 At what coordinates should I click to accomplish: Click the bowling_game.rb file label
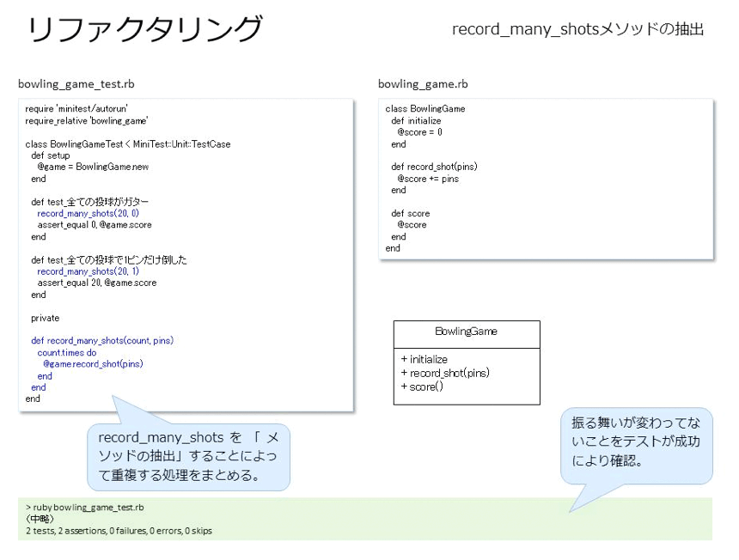pyautogui.click(x=423, y=84)
